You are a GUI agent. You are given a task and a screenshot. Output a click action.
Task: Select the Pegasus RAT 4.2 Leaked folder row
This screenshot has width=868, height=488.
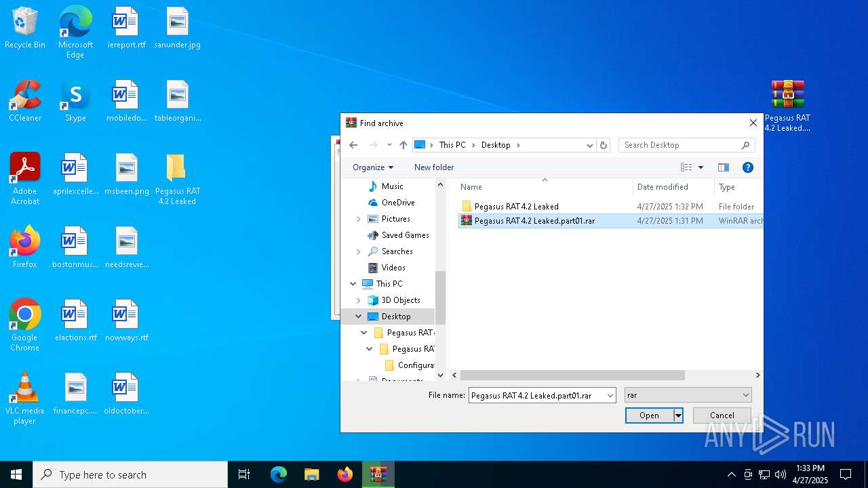pos(611,206)
